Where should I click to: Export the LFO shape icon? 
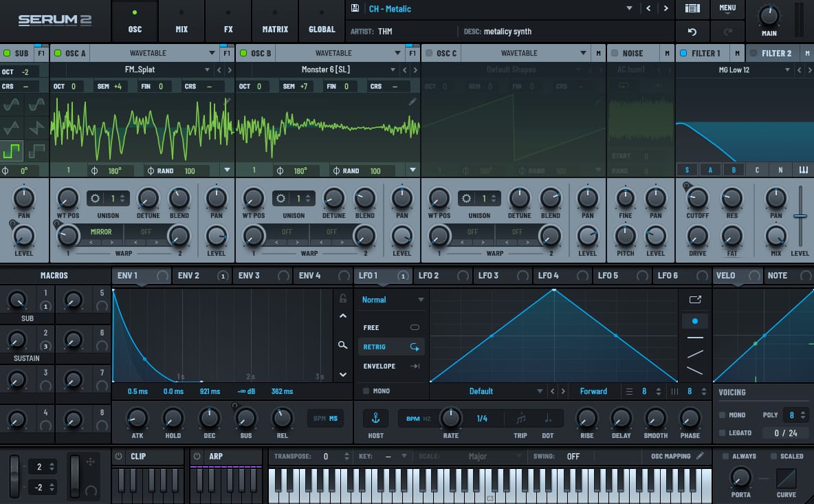point(695,300)
